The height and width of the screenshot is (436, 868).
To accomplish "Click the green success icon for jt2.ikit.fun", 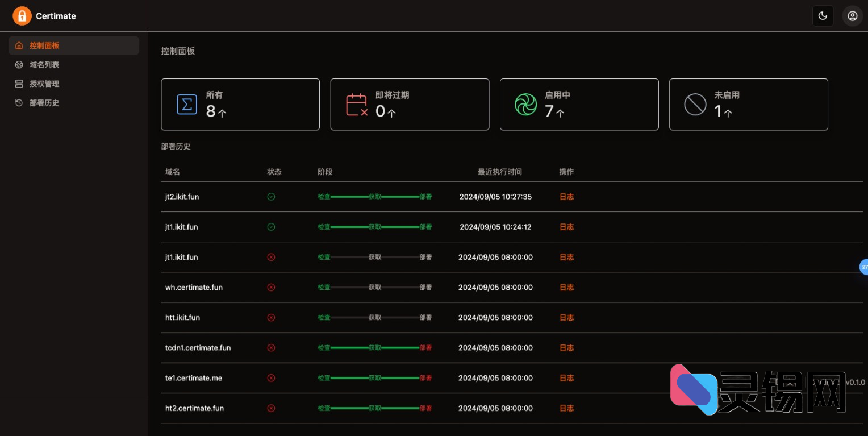I will click(271, 197).
